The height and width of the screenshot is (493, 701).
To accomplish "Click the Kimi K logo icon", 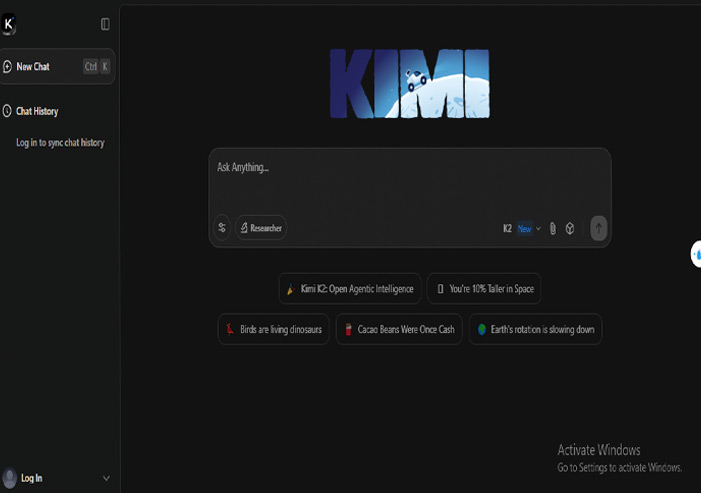I will pyautogui.click(x=8, y=24).
